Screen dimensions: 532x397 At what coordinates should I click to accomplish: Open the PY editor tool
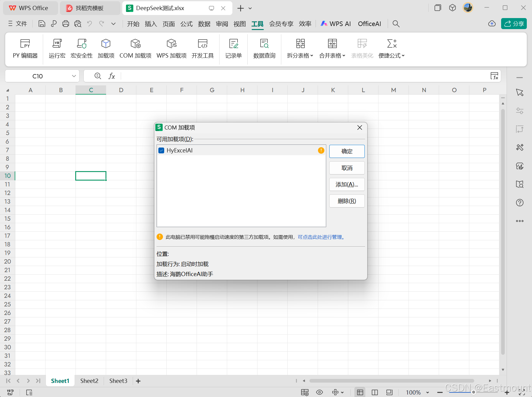tap(25, 49)
